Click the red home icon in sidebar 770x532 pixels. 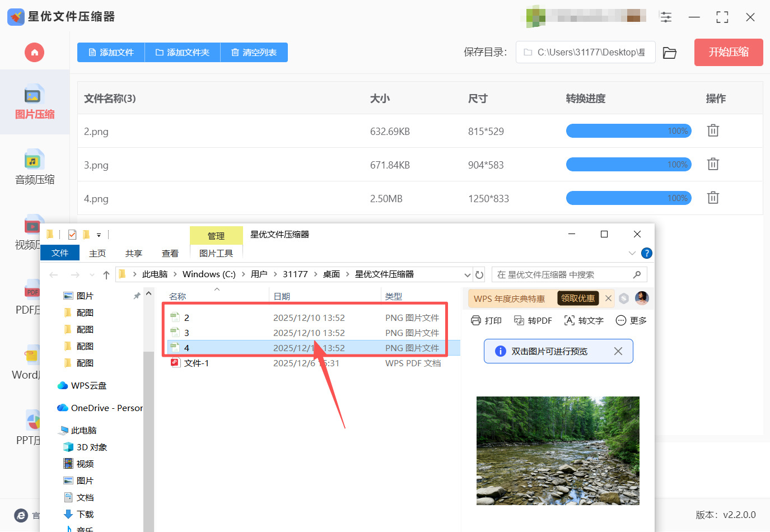click(x=34, y=53)
